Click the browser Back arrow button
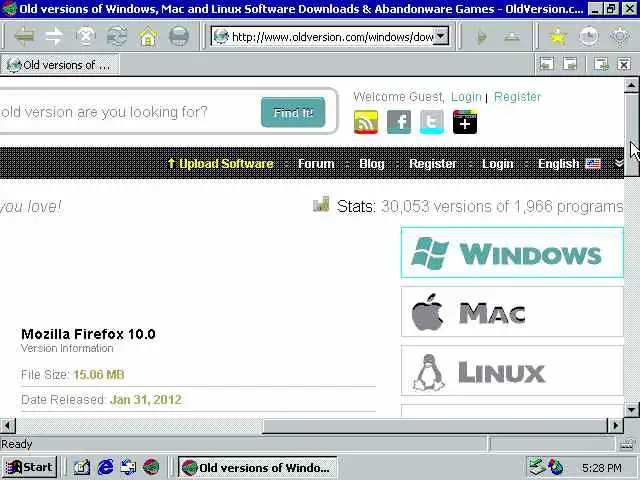 pos(24,37)
